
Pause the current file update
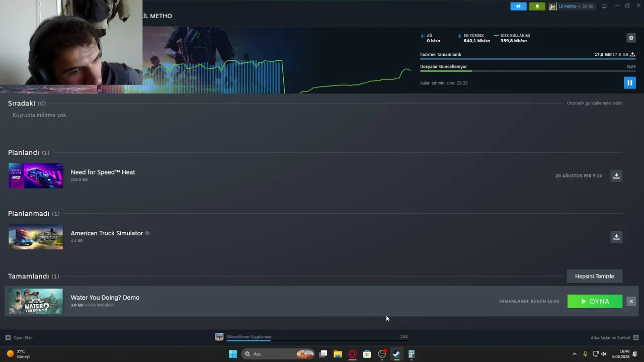pos(629,83)
